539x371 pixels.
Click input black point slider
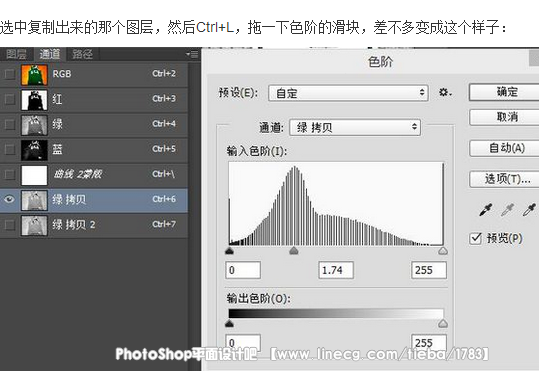pyautogui.click(x=229, y=251)
